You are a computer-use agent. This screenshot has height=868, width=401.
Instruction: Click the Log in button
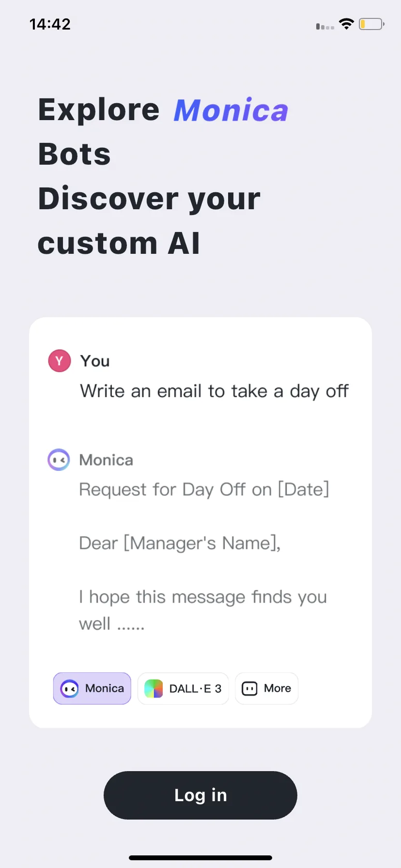pyautogui.click(x=200, y=795)
